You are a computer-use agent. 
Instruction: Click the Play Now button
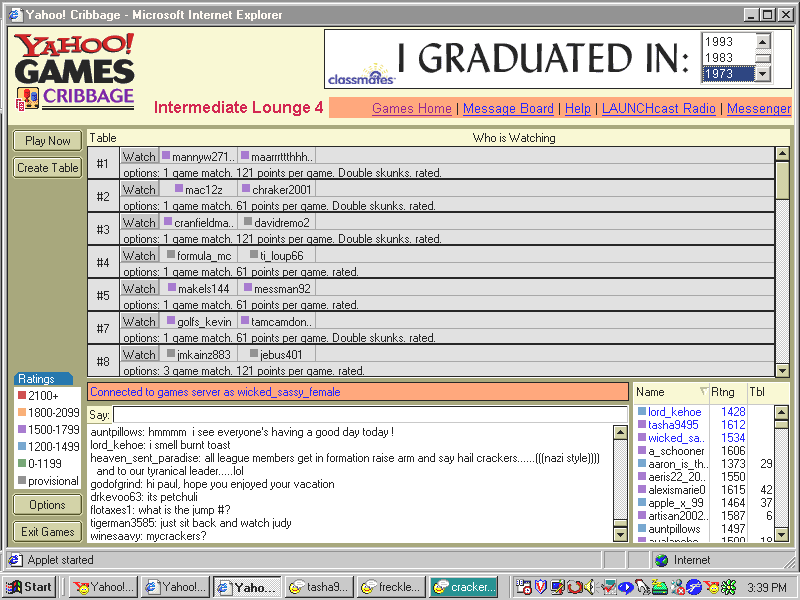(47, 141)
